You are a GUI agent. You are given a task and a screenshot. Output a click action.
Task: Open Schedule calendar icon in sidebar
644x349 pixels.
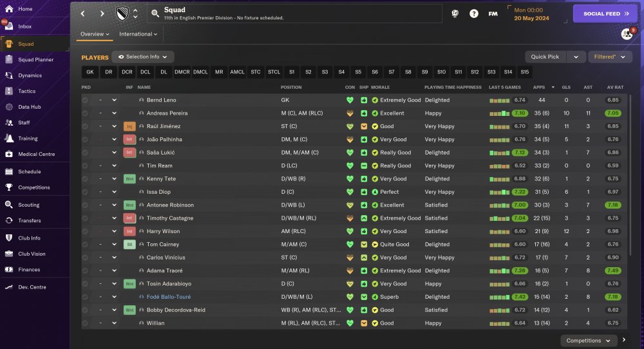9,172
